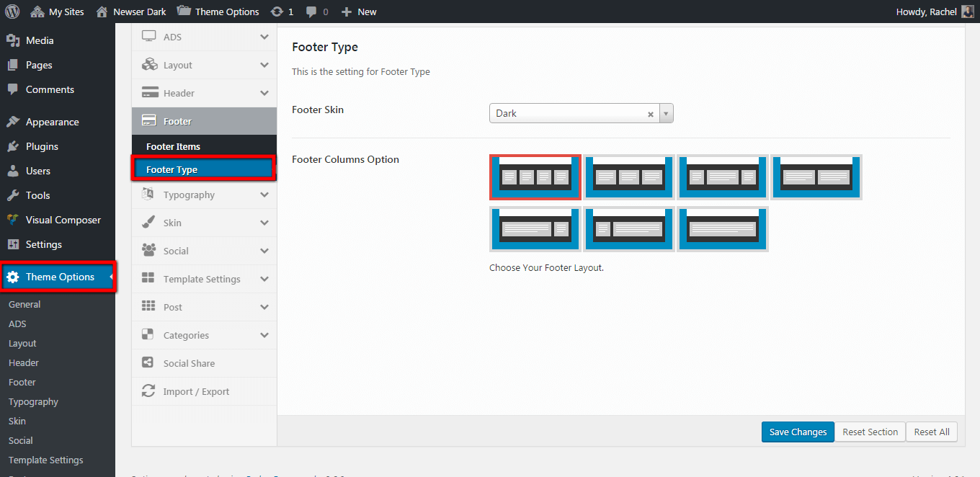Screen dimensions: 980x477
Task: Click the Categories checker icon
Action: (148, 335)
